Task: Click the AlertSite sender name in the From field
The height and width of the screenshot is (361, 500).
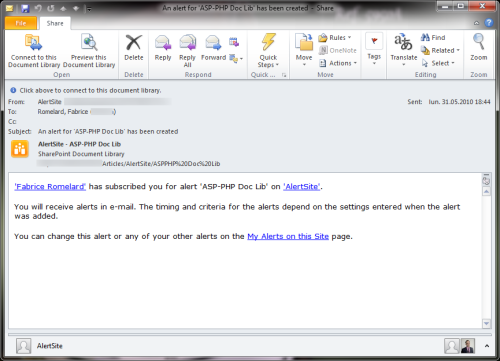Action: click(x=49, y=102)
